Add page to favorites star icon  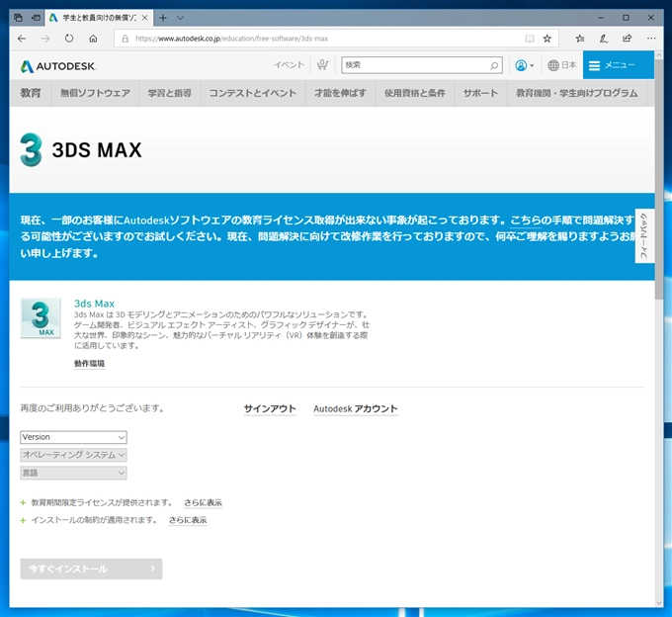tap(546, 39)
